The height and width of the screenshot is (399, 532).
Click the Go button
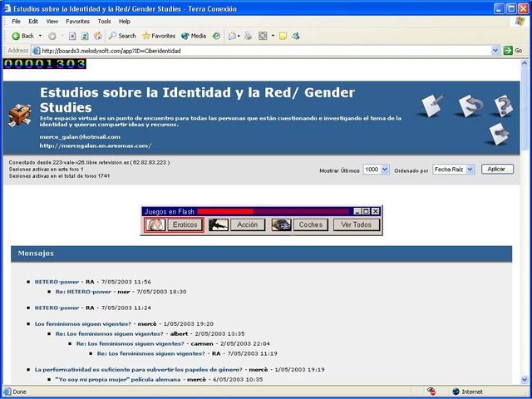(513, 51)
